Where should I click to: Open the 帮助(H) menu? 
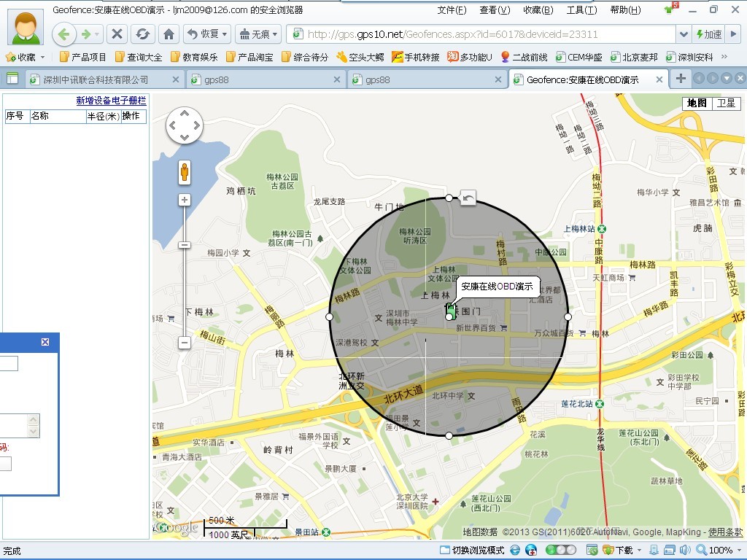(x=625, y=10)
